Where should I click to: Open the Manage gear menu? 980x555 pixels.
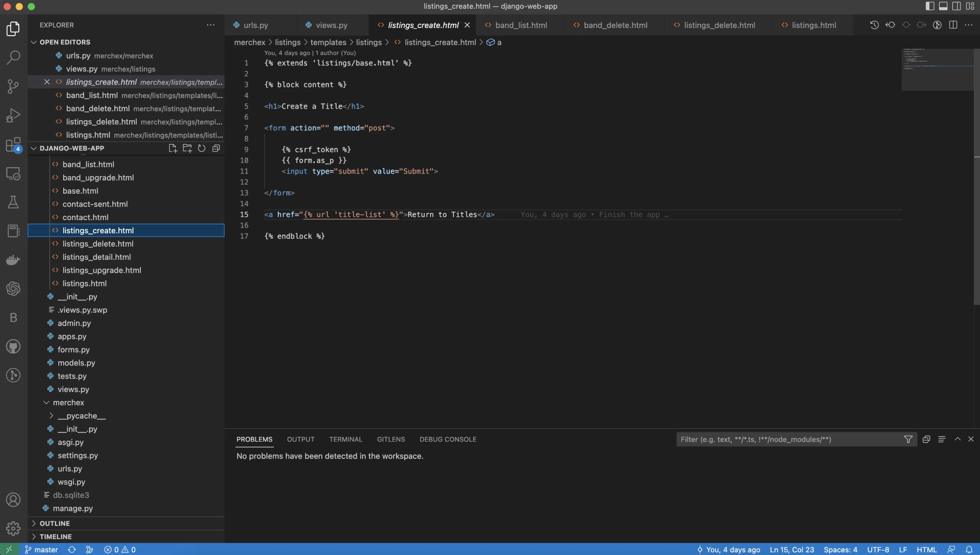point(13,529)
